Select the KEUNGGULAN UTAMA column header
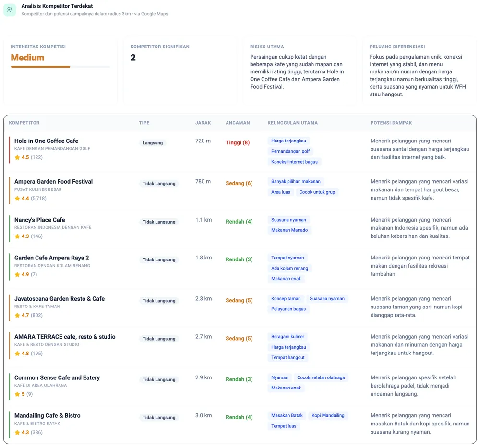The width and height of the screenshot is (480, 448). tap(293, 123)
